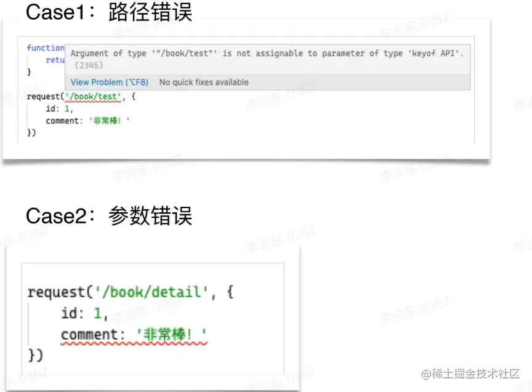
Task: Click the 'Case1: 路径错误' heading
Action: pyautogui.click(x=109, y=12)
